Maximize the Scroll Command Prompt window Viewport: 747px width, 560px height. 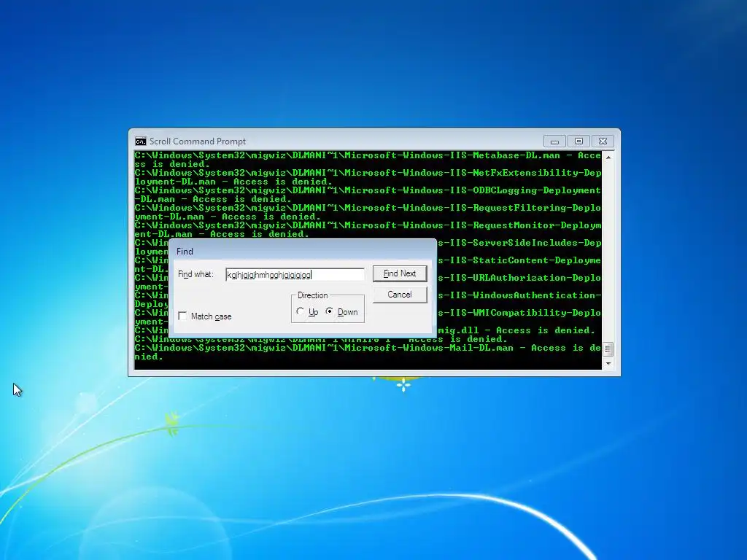578,141
